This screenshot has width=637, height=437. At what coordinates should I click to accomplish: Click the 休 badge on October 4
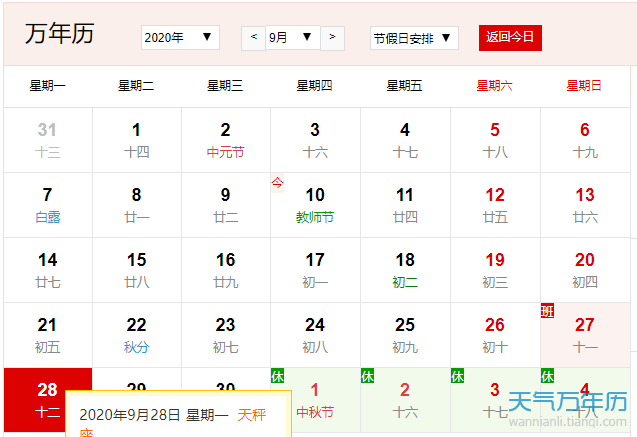[x=547, y=376]
